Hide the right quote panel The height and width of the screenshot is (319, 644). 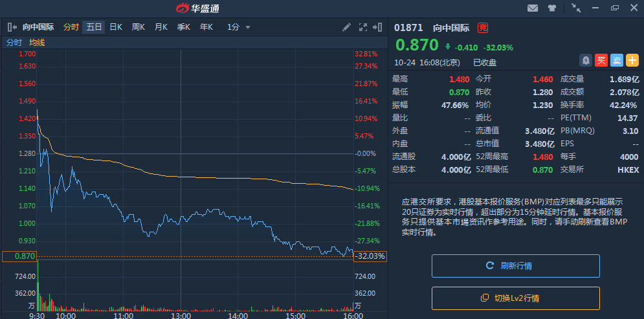click(x=379, y=27)
